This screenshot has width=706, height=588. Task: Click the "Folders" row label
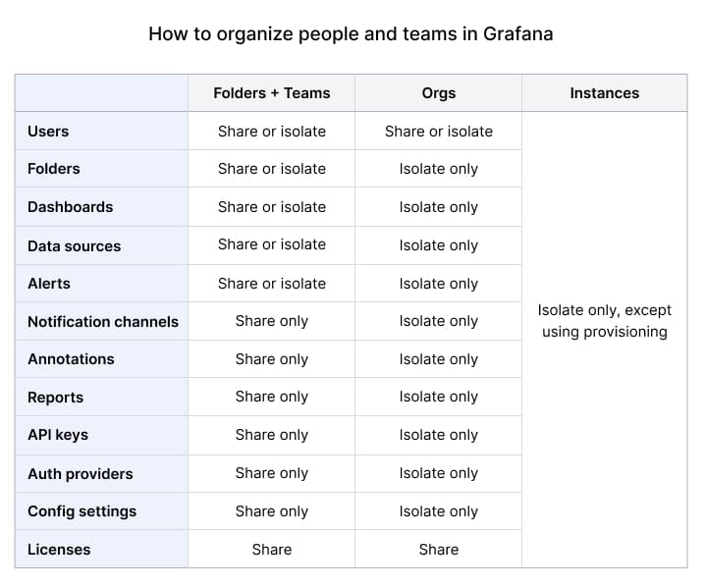click(x=54, y=169)
